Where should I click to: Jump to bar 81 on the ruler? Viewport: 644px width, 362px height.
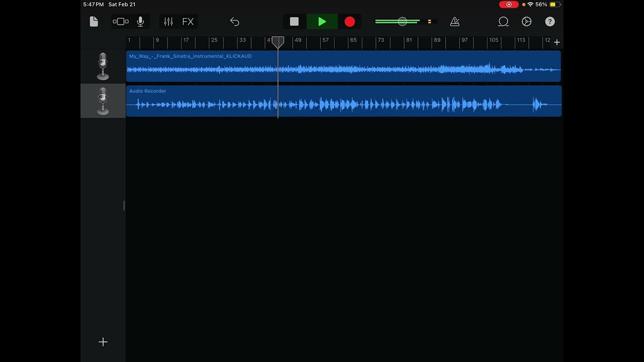pyautogui.click(x=409, y=40)
